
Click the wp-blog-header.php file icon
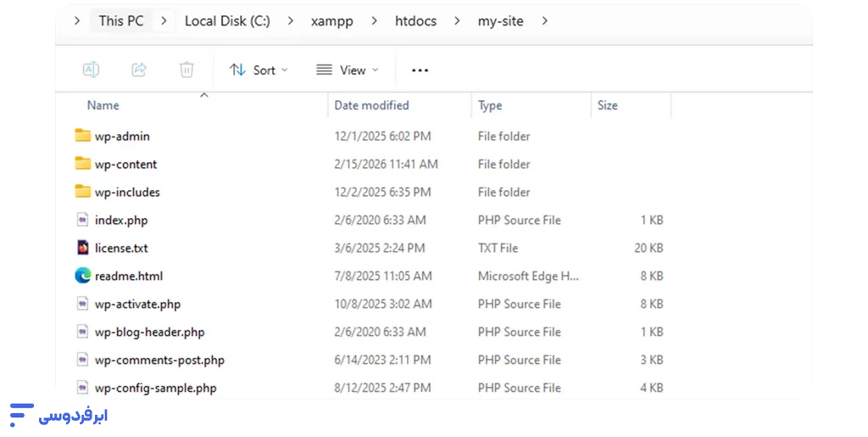pyautogui.click(x=82, y=332)
